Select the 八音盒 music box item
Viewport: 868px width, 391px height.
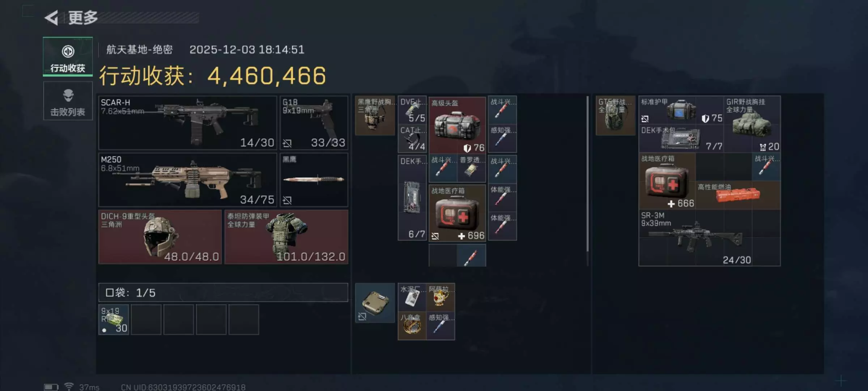point(412,326)
